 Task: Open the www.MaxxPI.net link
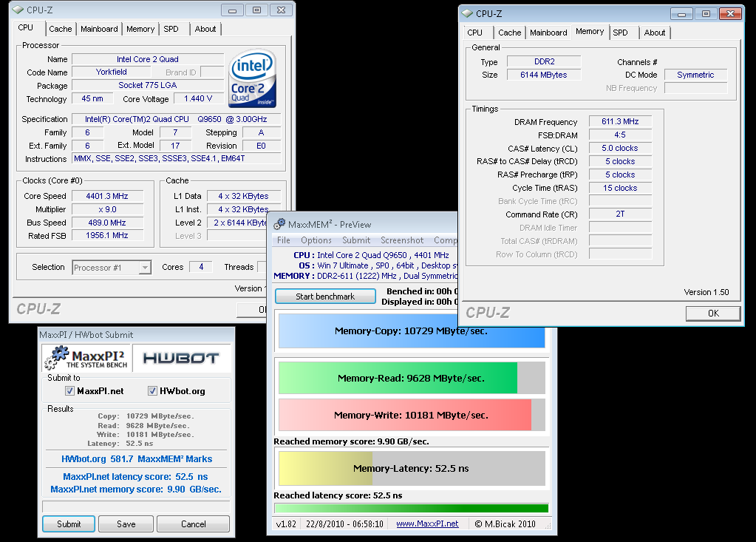[x=427, y=524]
